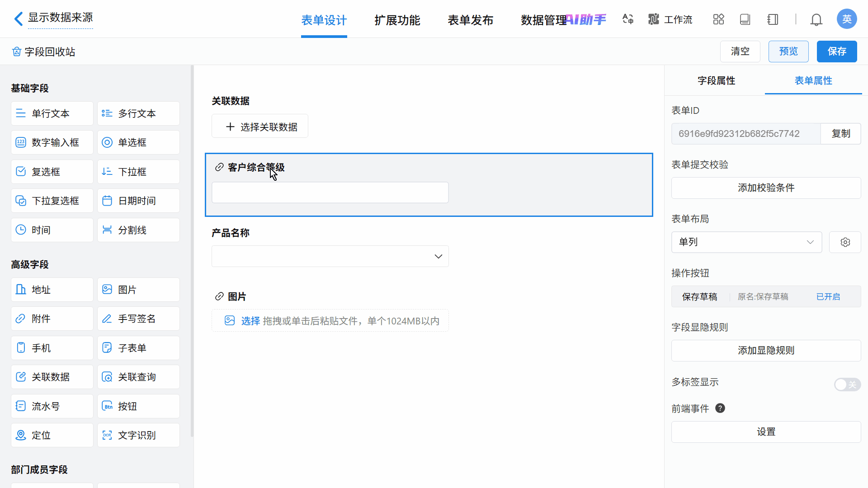Open the product name (产品名称) dropdown
This screenshot has height=488, width=868.
330,256
